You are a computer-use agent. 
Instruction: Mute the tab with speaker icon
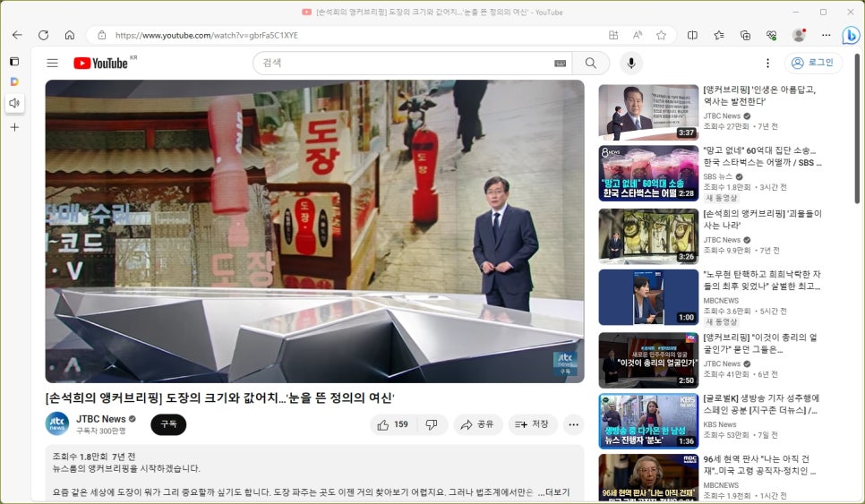coord(15,103)
